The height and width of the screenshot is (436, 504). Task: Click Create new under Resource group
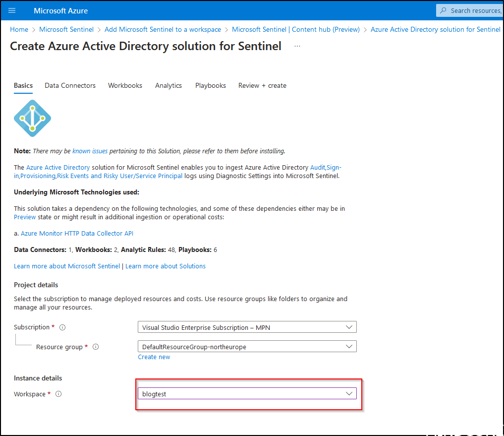tap(154, 357)
